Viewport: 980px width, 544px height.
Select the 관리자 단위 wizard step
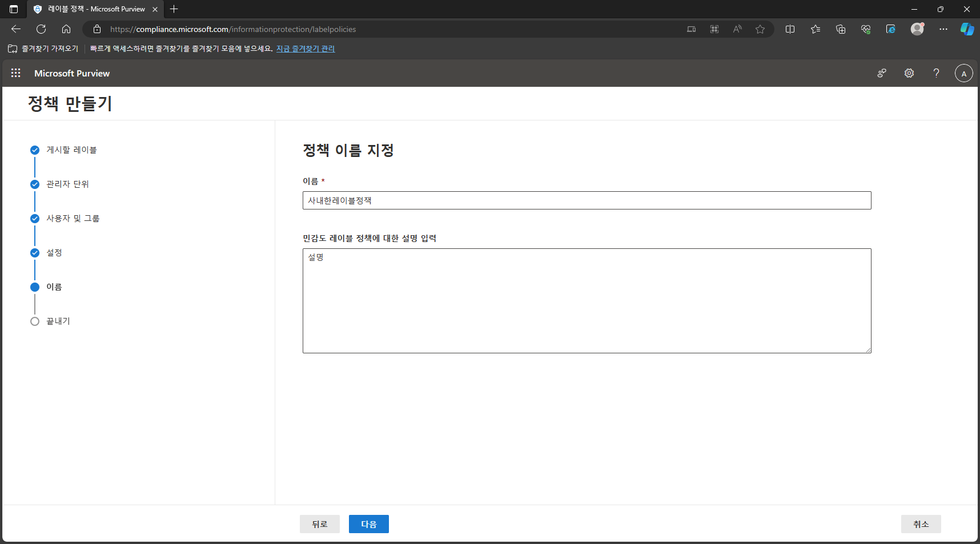tap(67, 184)
